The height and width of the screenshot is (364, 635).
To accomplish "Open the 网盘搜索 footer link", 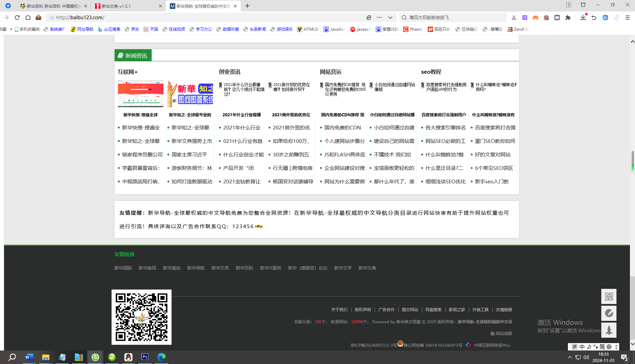I will click(433, 310).
